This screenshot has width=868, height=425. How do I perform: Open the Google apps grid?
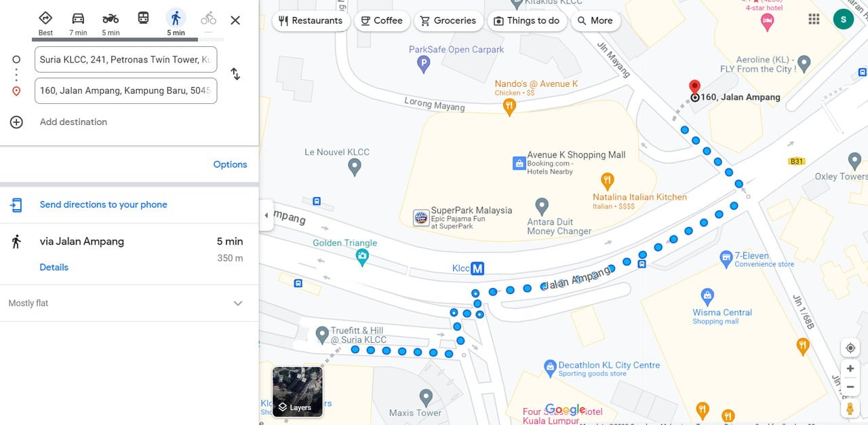pyautogui.click(x=814, y=19)
